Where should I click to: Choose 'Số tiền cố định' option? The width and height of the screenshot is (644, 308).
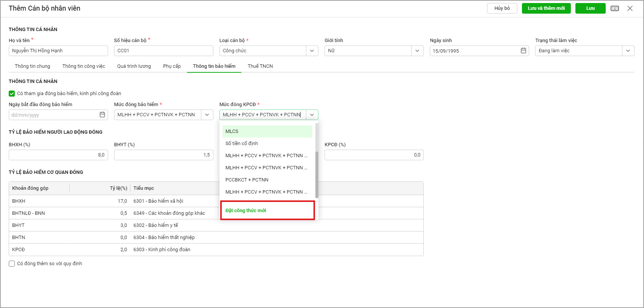(x=242, y=144)
